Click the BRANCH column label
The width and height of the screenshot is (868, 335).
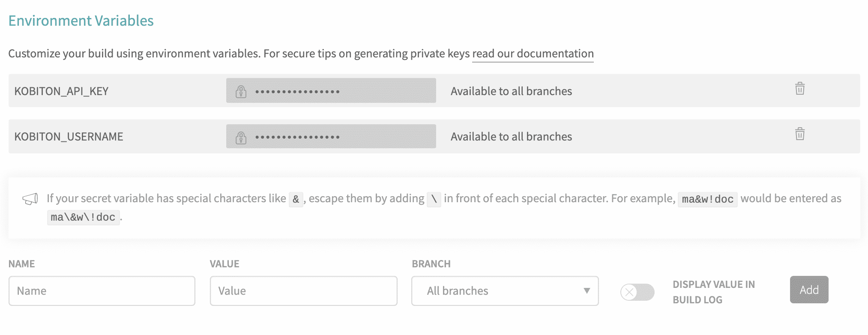(x=431, y=264)
